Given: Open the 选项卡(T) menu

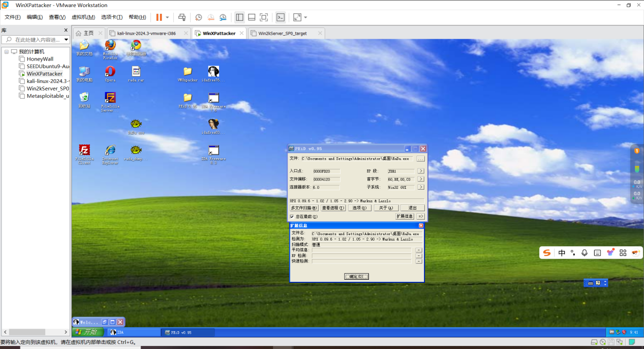Looking at the screenshot, I should click(111, 17).
